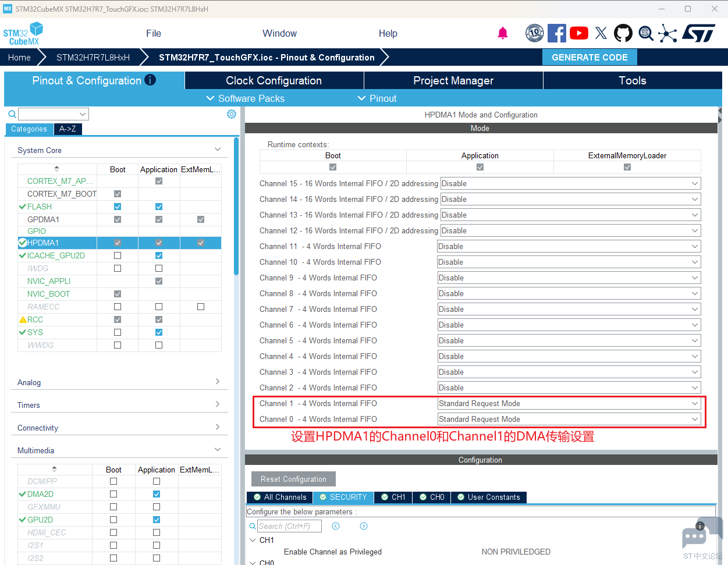Image resolution: width=728 pixels, height=565 pixels.
Task: Collapse the CH1 parameter group
Action: 253,540
